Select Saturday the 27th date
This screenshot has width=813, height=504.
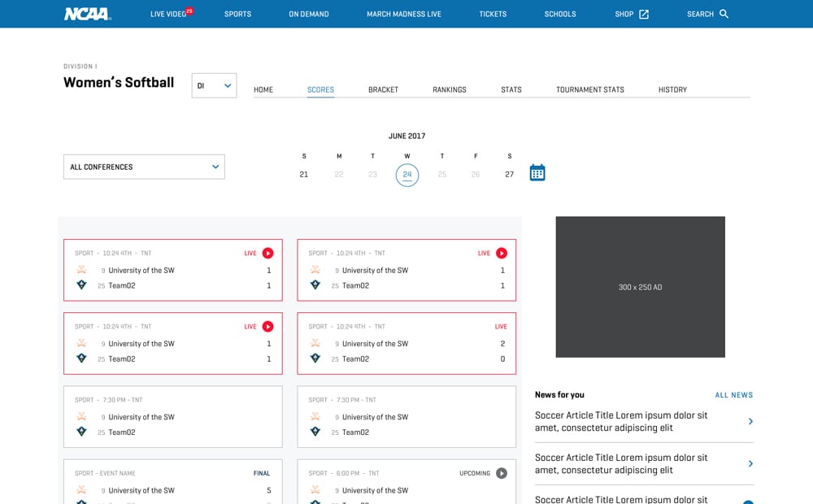pyautogui.click(x=509, y=174)
